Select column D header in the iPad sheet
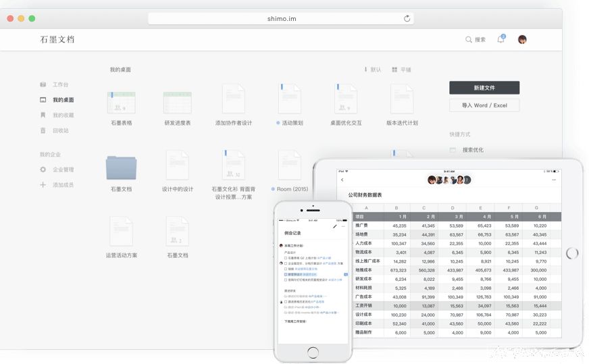589x364 pixels. click(x=453, y=208)
